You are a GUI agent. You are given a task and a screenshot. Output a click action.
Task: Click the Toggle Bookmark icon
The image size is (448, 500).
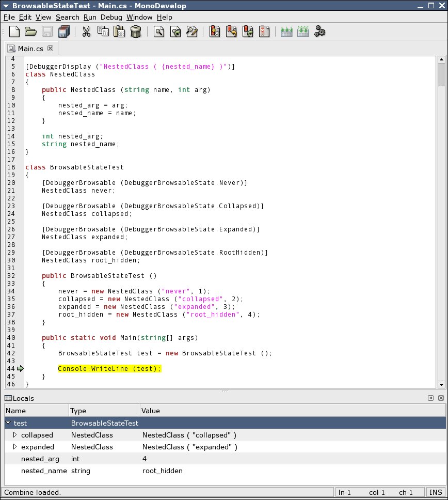coord(215,32)
